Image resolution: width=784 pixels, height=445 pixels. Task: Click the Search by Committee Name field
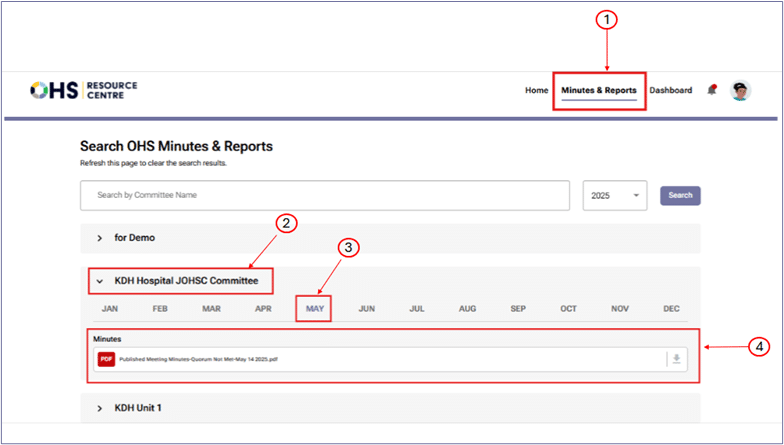point(324,196)
